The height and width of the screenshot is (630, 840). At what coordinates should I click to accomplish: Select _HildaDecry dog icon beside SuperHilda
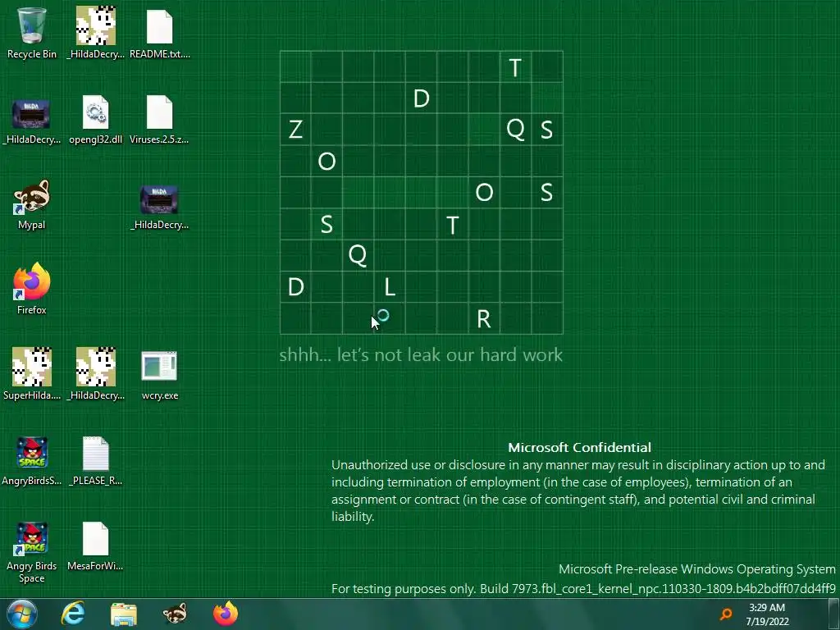(x=95, y=374)
